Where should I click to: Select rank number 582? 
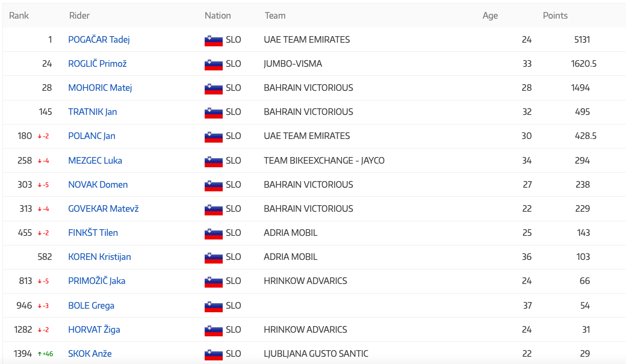pyautogui.click(x=45, y=257)
